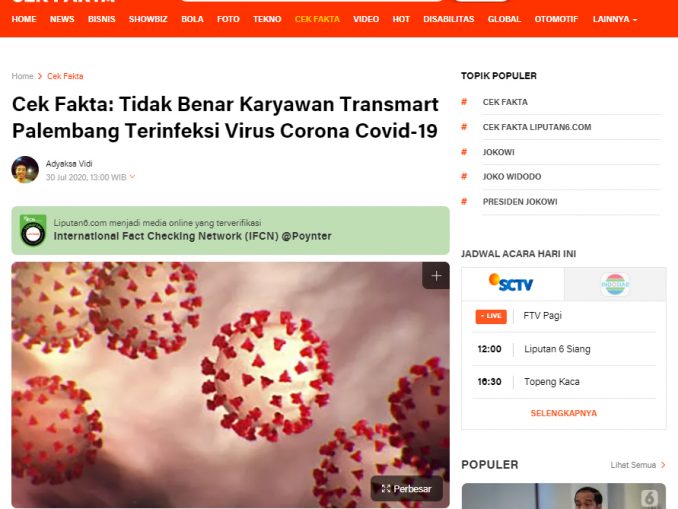Open the OTOMOTIF navigation item
678x509 pixels.
(x=556, y=19)
